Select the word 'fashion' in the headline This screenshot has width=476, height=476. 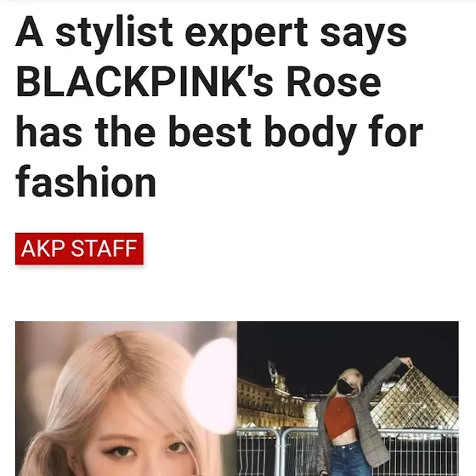point(86,182)
